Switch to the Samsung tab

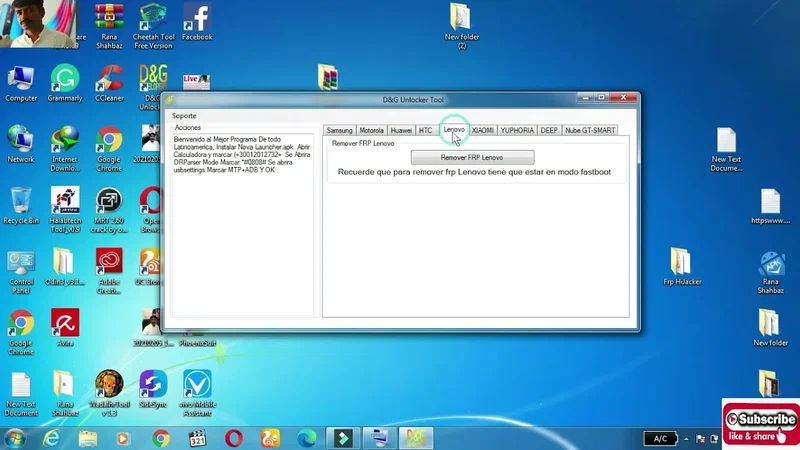pos(339,130)
